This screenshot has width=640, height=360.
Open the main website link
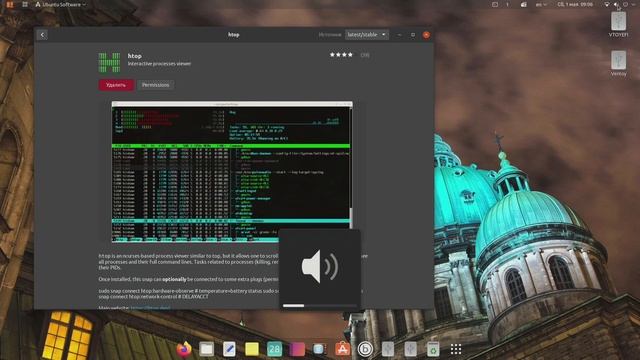(x=150, y=307)
